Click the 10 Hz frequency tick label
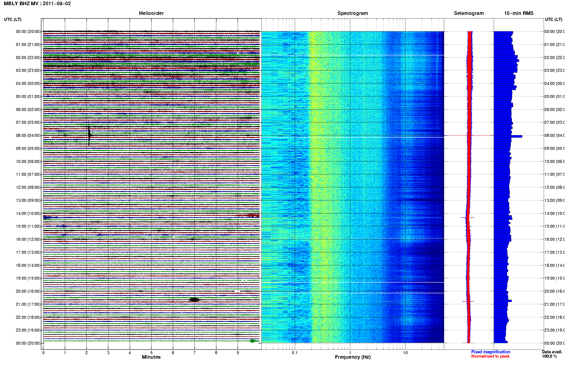This screenshot has height=368, width=588. click(x=405, y=353)
